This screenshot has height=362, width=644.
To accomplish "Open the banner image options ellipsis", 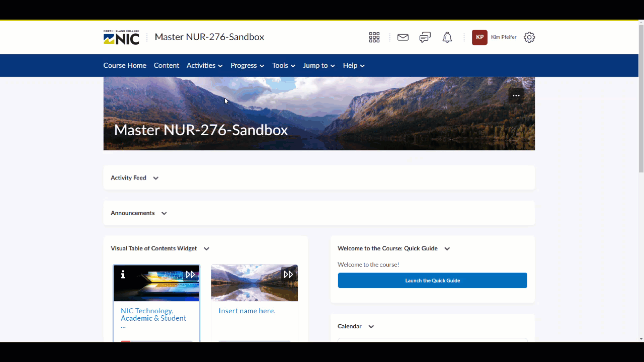I will tap(516, 96).
